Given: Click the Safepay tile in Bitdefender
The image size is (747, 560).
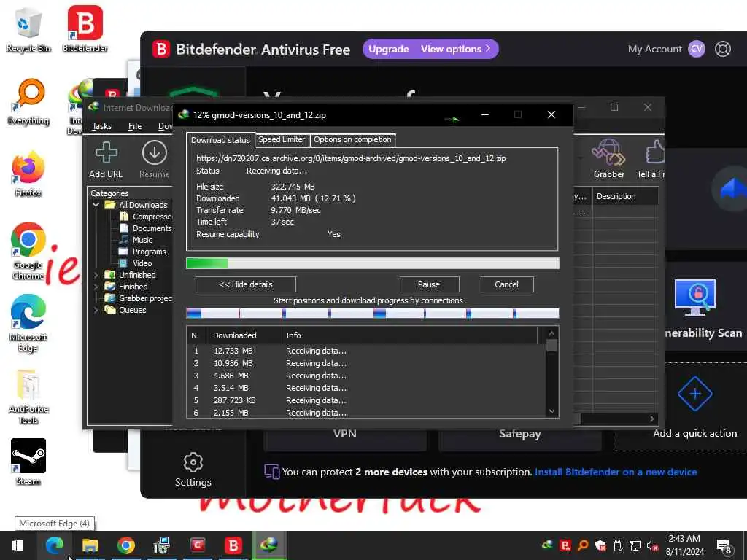Looking at the screenshot, I should click(519, 436).
